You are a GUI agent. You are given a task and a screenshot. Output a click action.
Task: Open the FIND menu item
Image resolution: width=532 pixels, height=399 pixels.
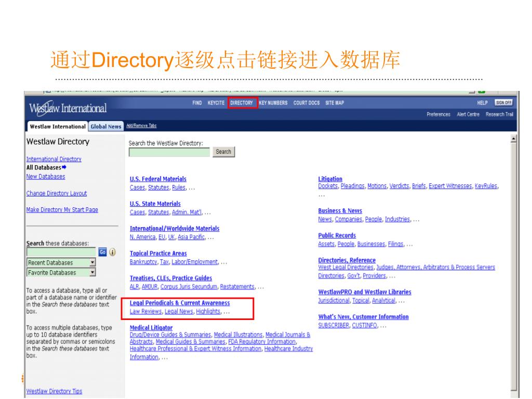click(x=197, y=103)
